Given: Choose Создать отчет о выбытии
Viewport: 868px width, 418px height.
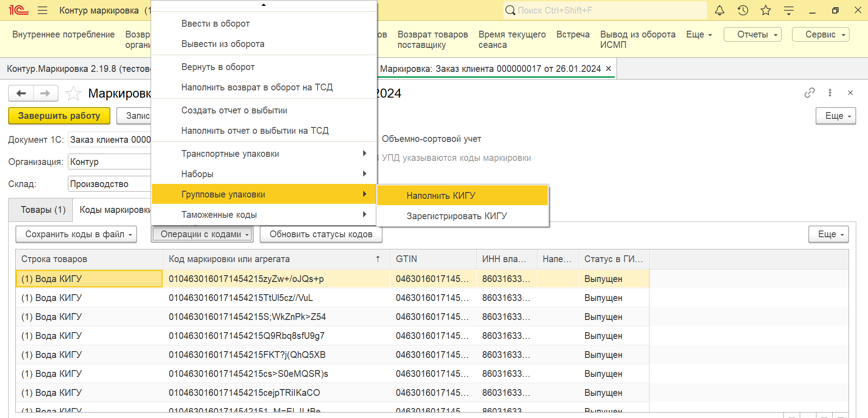Looking at the screenshot, I should click(264, 110).
